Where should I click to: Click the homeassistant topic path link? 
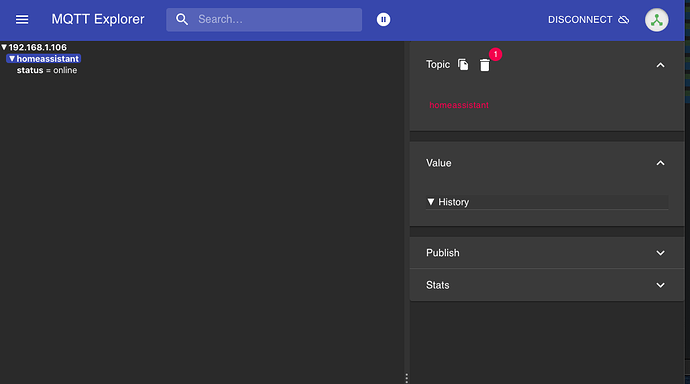pos(459,105)
